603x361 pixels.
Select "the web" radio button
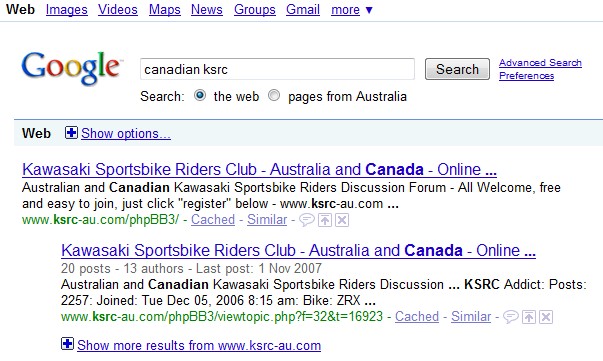tap(200, 95)
